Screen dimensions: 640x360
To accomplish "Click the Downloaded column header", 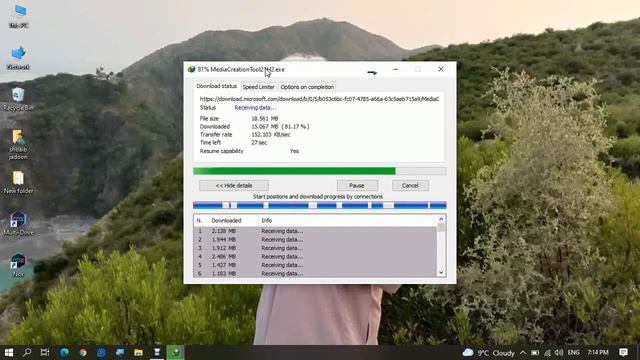I will [226, 220].
